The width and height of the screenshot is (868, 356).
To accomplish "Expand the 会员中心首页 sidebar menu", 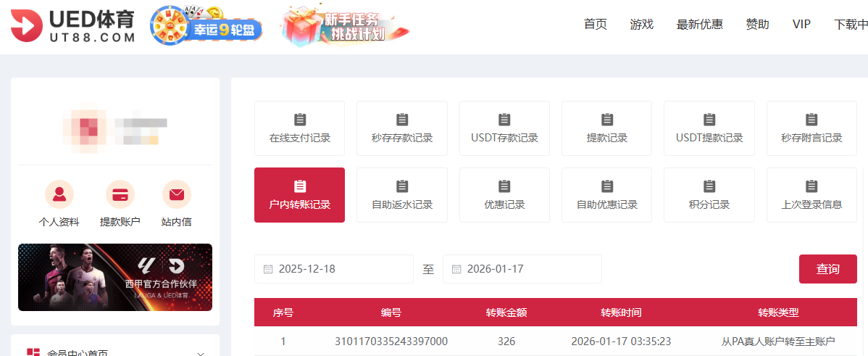I will (x=115, y=352).
